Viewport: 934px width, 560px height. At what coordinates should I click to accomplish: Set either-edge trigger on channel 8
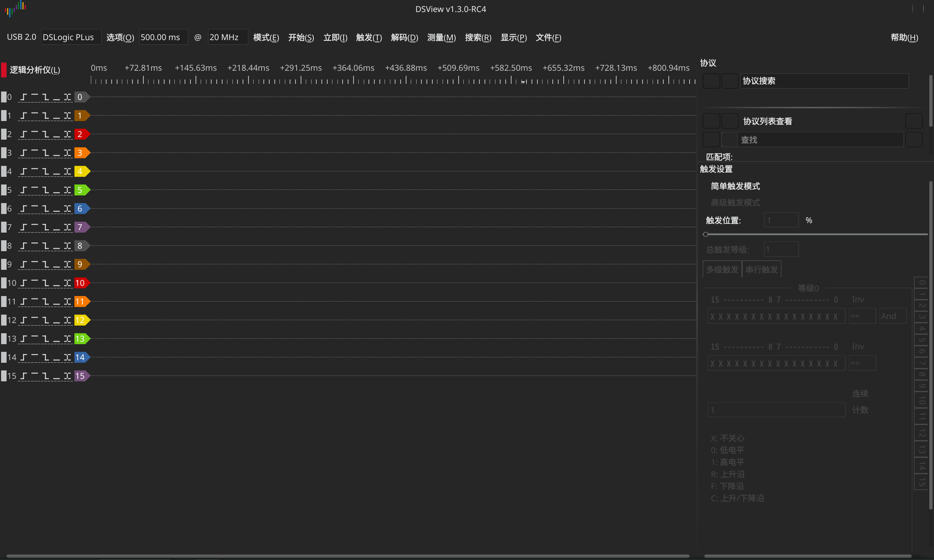pos(67,246)
